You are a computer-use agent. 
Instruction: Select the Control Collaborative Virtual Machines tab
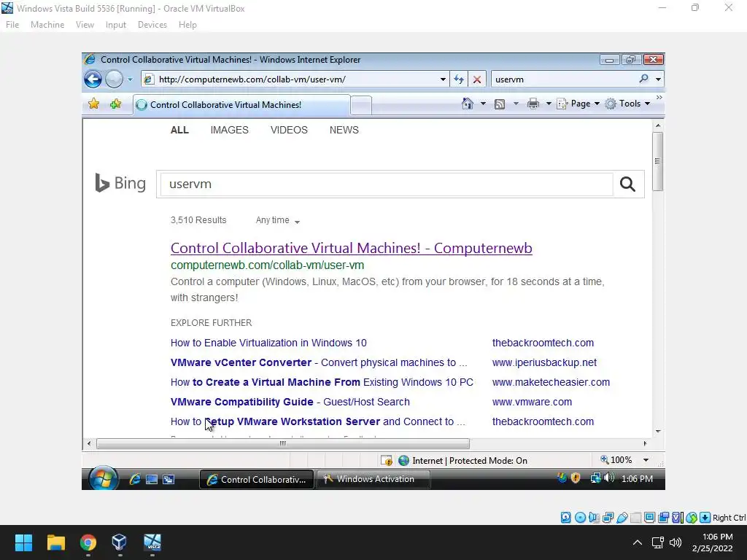click(x=242, y=105)
